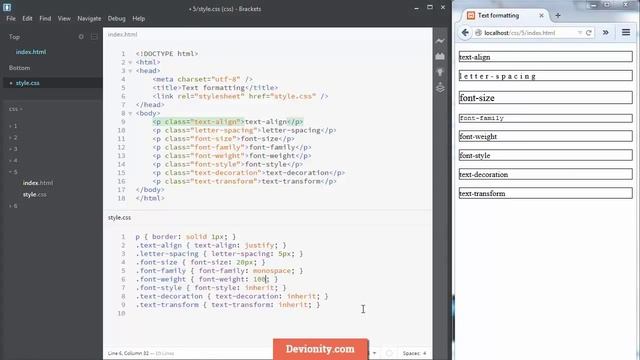The image size is (640, 360).
Task: Click the font-family paragraph in browser
Action: click(546, 118)
